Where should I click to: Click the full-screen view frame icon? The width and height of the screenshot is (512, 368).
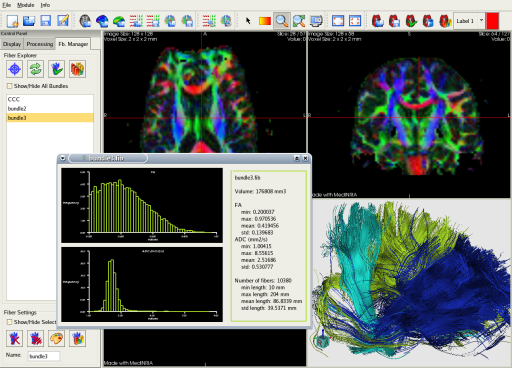click(338, 21)
